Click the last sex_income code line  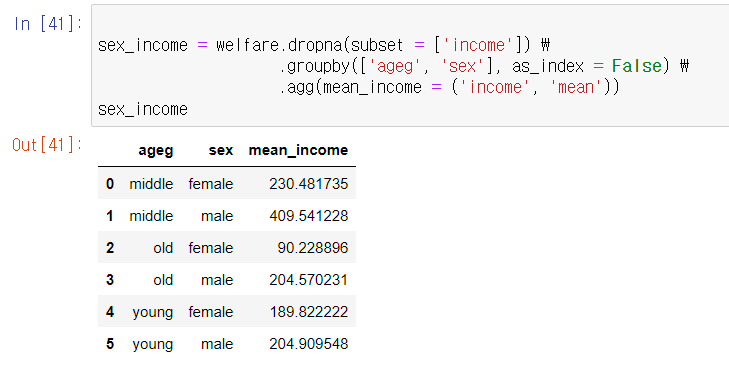tap(143, 109)
